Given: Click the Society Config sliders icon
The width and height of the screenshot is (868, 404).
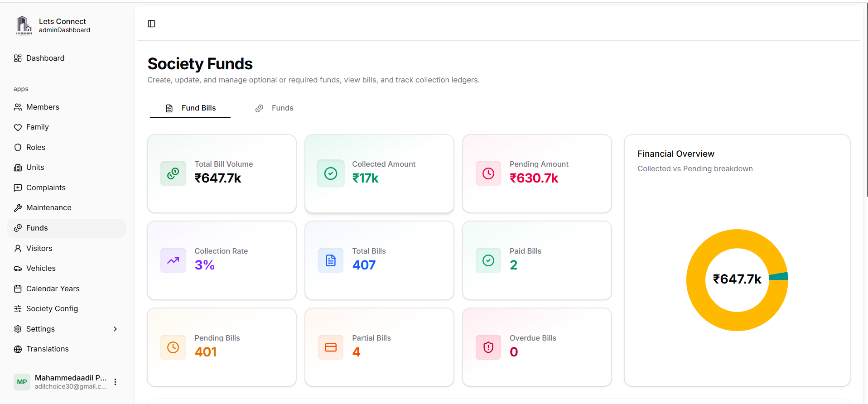Looking at the screenshot, I should tap(18, 308).
